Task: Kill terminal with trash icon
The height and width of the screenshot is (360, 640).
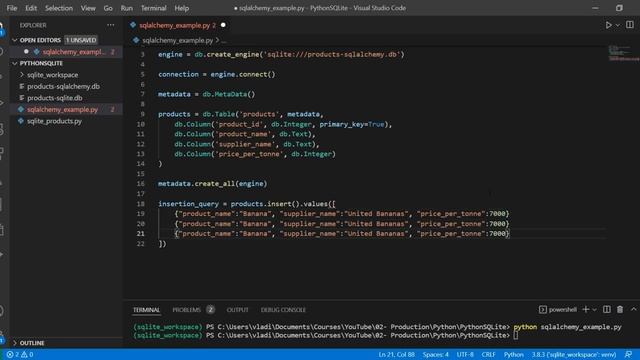Action: [620, 309]
